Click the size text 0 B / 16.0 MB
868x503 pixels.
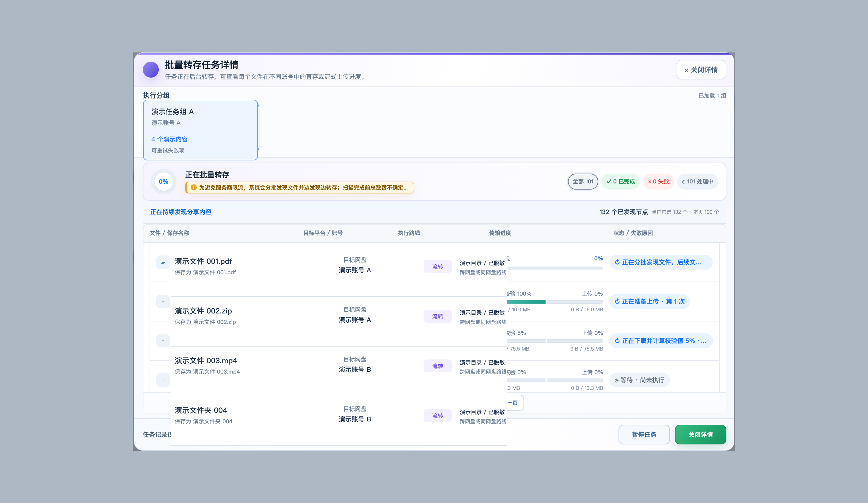pos(587,309)
